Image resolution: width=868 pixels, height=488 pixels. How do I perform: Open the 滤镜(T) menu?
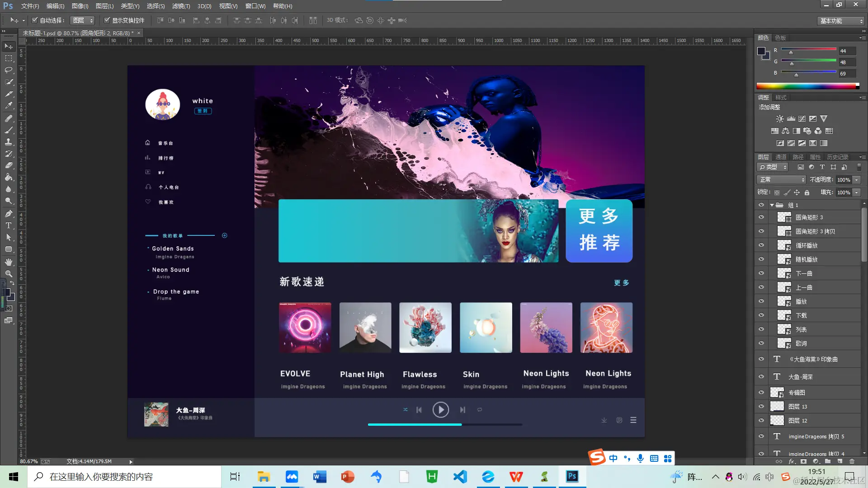click(181, 6)
